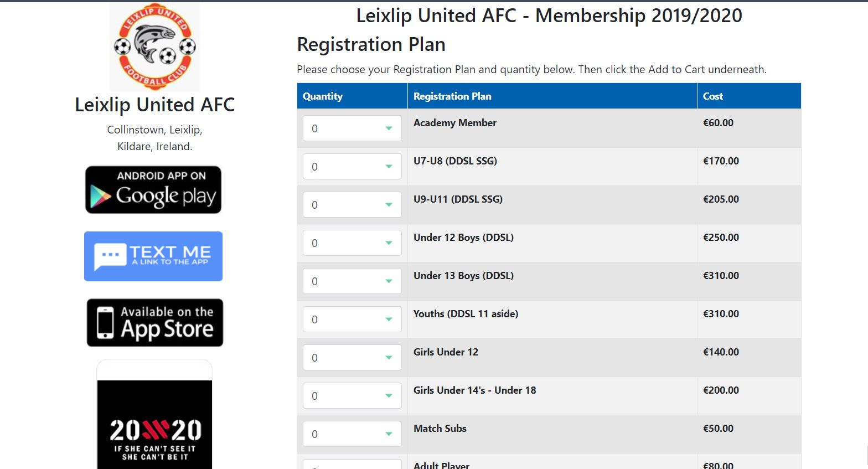Expand Youths (DDSL 11 aside) quantity dropdown

click(352, 319)
